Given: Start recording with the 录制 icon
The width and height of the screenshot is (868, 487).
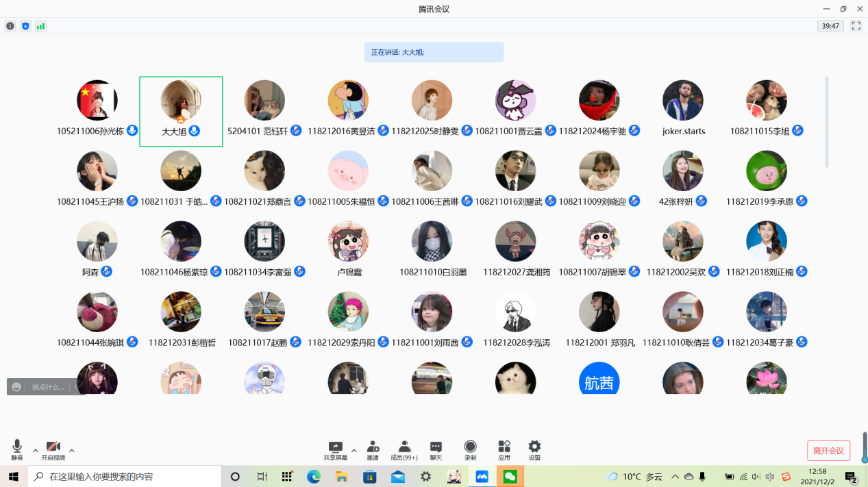Looking at the screenshot, I should pyautogui.click(x=470, y=449).
